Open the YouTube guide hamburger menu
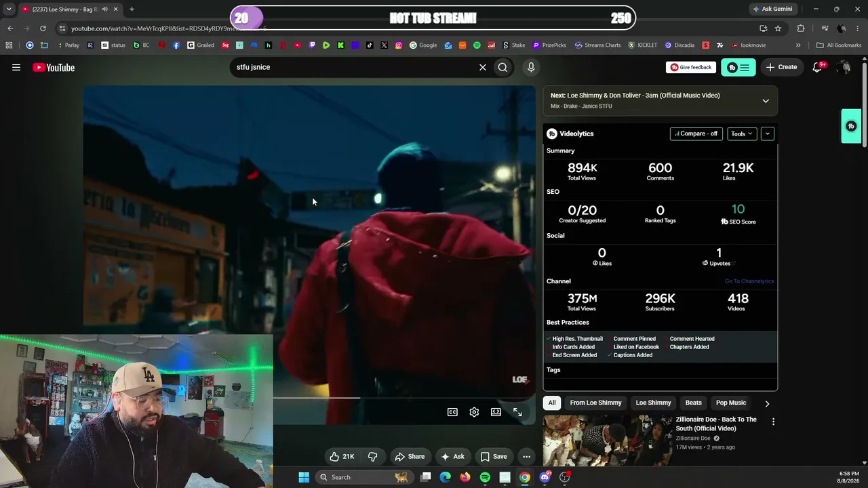The image size is (868, 488). tap(16, 67)
